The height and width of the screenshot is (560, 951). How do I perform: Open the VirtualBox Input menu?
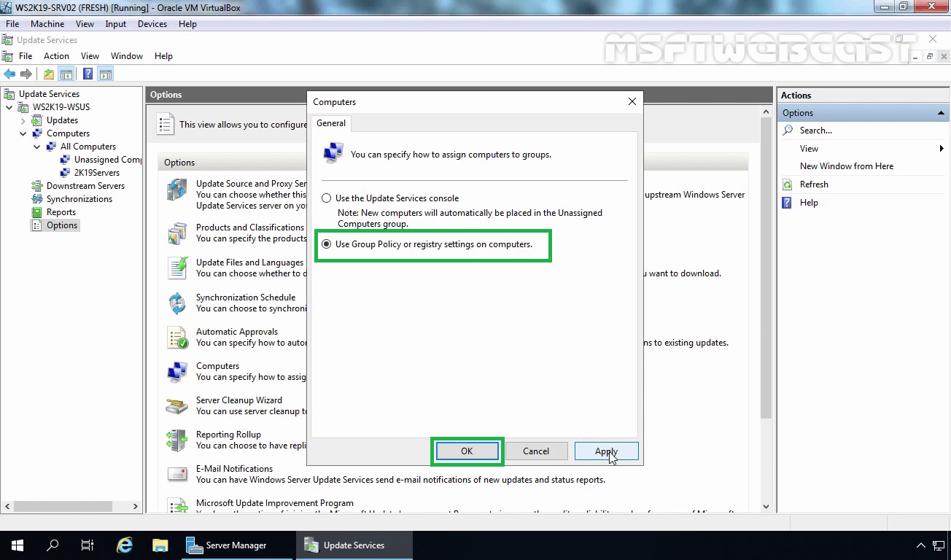[x=115, y=24]
